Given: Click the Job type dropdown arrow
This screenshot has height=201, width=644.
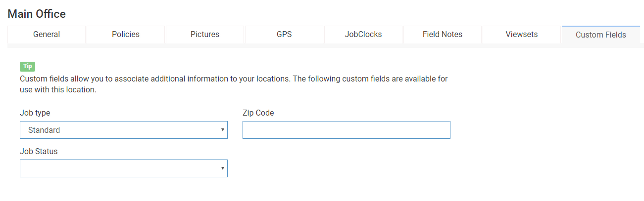Looking at the screenshot, I should click(223, 130).
